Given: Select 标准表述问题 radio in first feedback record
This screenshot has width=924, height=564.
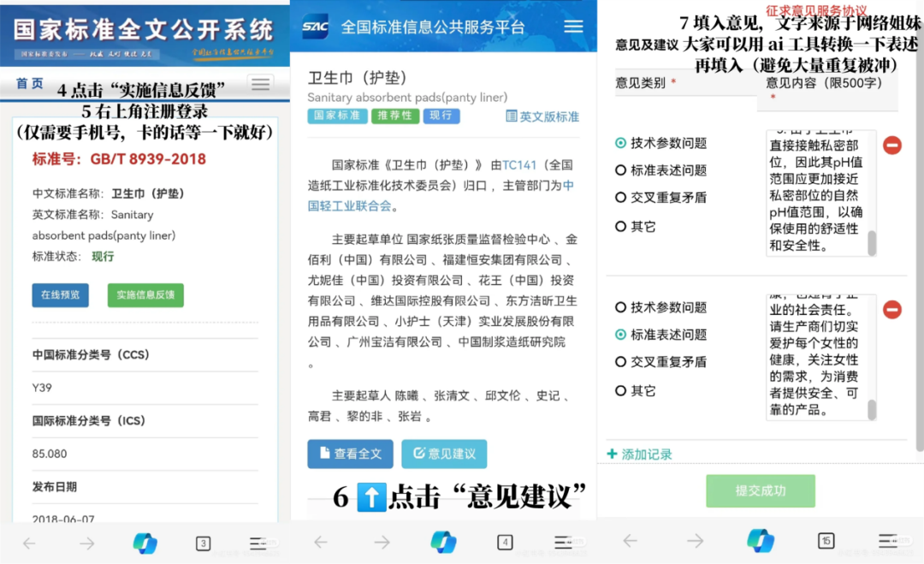Looking at the screenshot, I should click(x=621, y=170).
